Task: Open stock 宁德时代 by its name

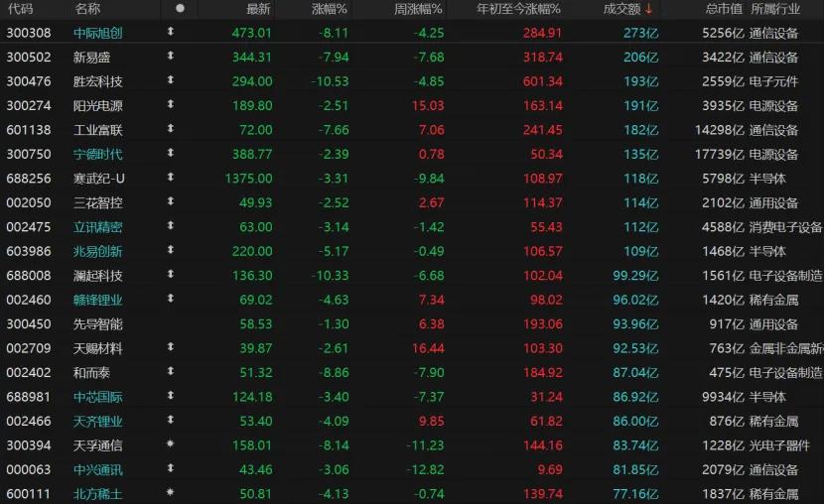Action: [98, 155]
